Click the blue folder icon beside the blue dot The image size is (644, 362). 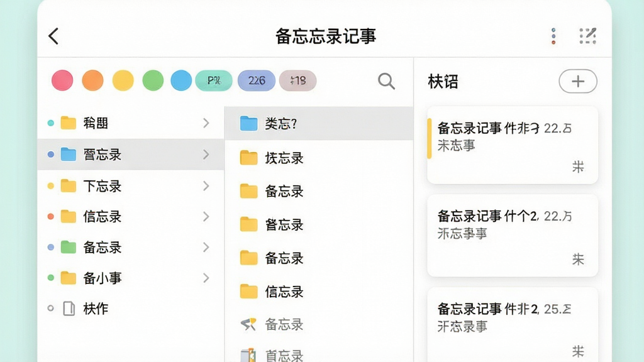point(68,155)
